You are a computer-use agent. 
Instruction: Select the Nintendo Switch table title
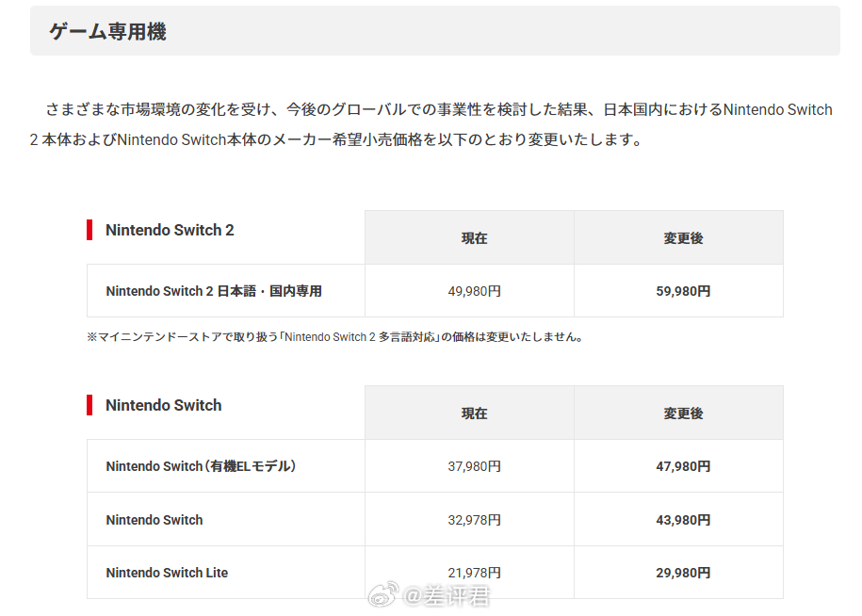click(x=163, y=405)
